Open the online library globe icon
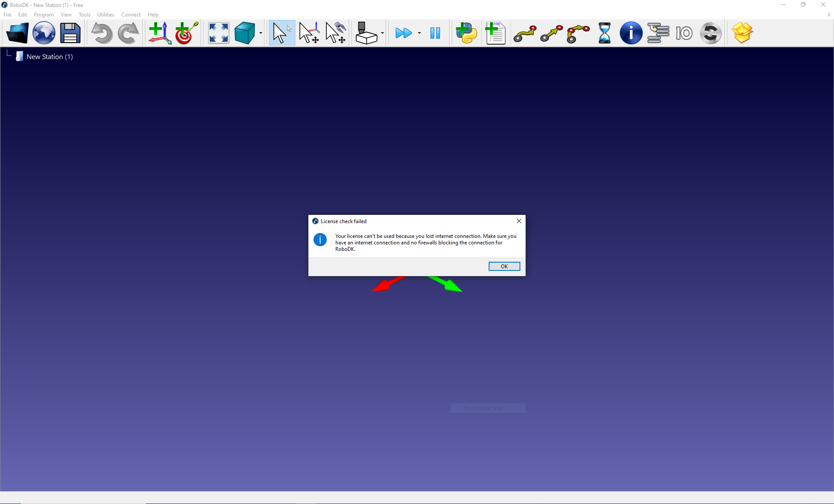This screenshot has height=504, width=834. [x=44, y=33]
